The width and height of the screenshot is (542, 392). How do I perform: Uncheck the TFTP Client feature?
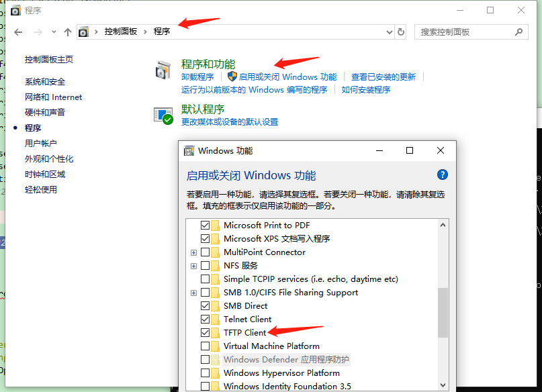[205, 332]
